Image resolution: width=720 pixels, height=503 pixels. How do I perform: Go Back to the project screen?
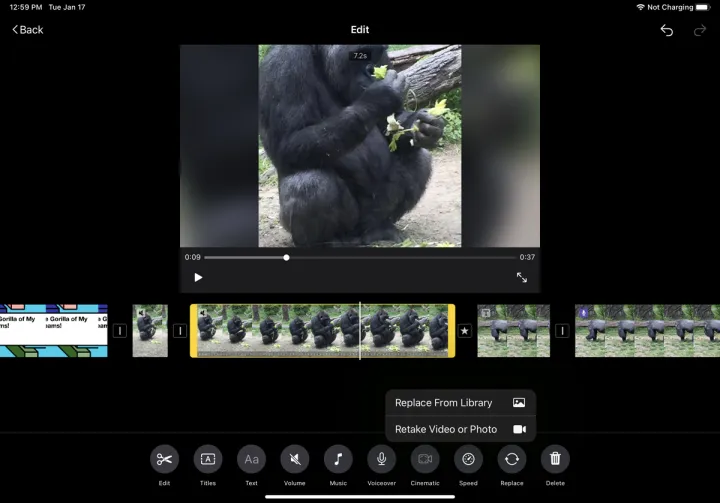coord(28,30)
